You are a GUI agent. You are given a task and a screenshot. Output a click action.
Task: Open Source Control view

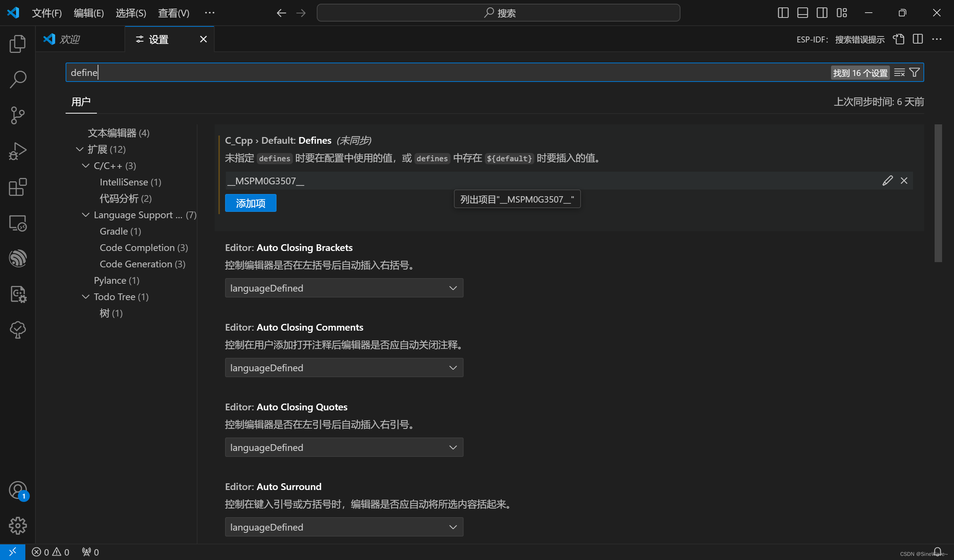pyautogui.click(x=18, y=115)
